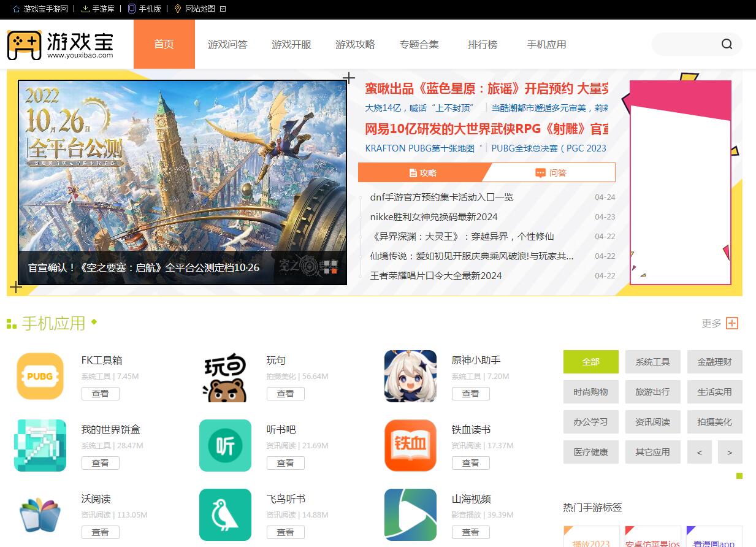Image resolution: width=756 pixels, height=547 pixels.
Task: Select the 系统工具 category filter
Action: point(653,362)
